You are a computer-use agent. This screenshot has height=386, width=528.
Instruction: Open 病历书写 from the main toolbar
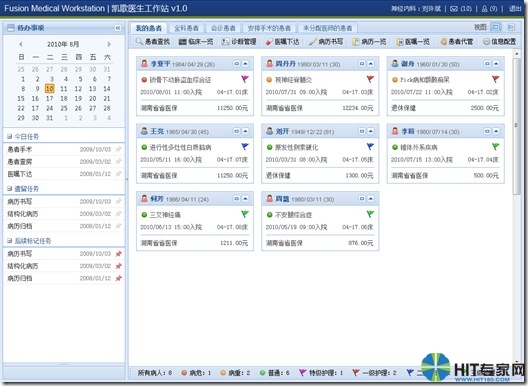pyautogui.click(x=326, y=41)
